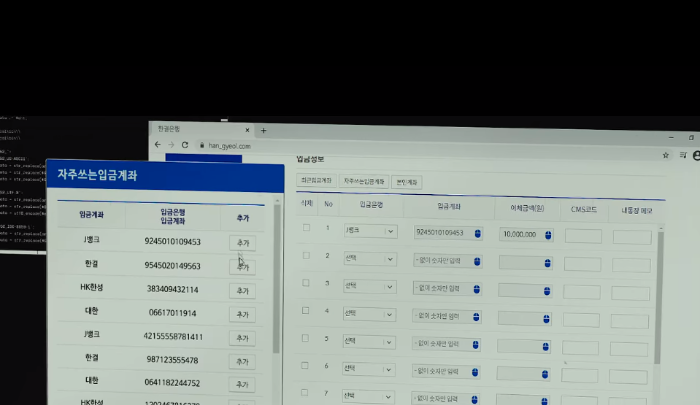Image resolution: width=700 pixels, height=405 pixels.
Task: Open the 선택 bank dropdown in row 2
Action: [x=370, y=259]
